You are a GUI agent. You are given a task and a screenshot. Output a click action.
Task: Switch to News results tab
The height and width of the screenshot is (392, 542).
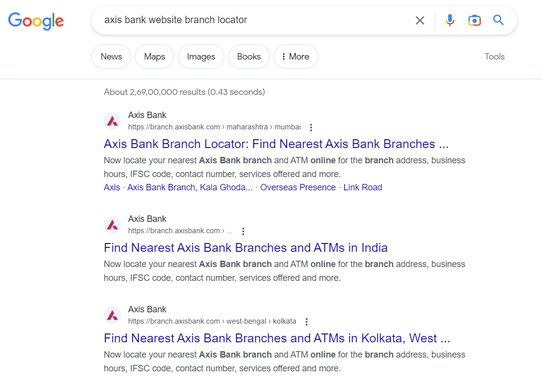[111, 57]
